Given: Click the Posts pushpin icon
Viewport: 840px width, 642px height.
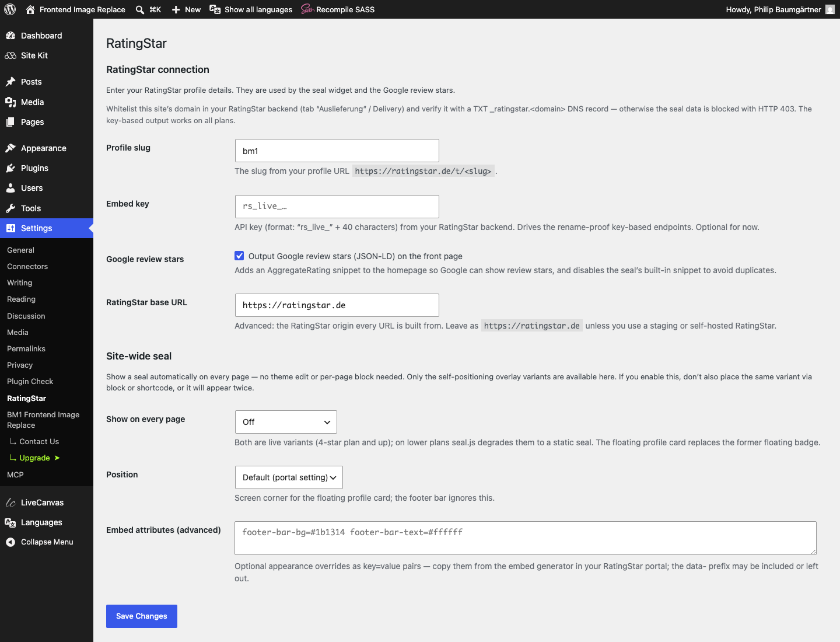Looking at the screenshot, I should (x=10, y=82).
